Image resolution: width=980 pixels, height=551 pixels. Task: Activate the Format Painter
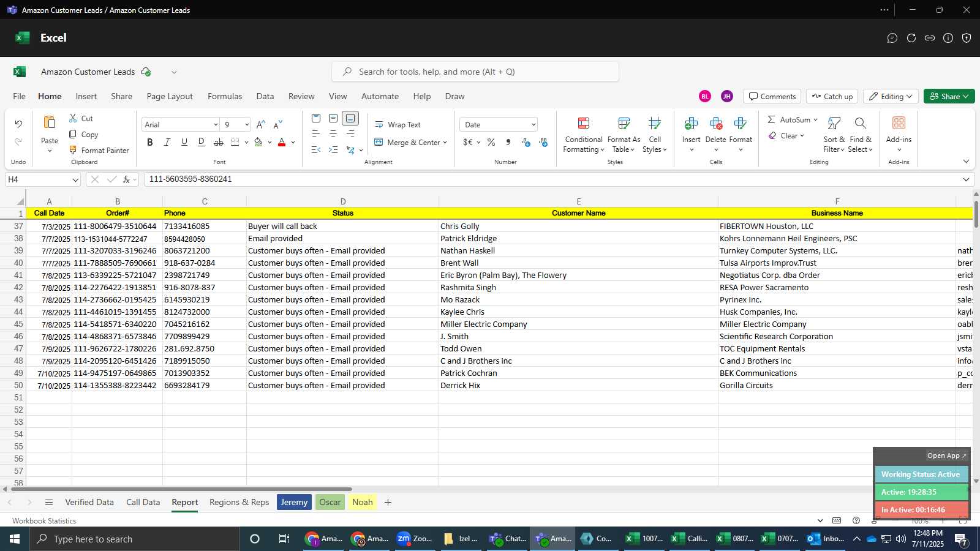click(99, 150)
